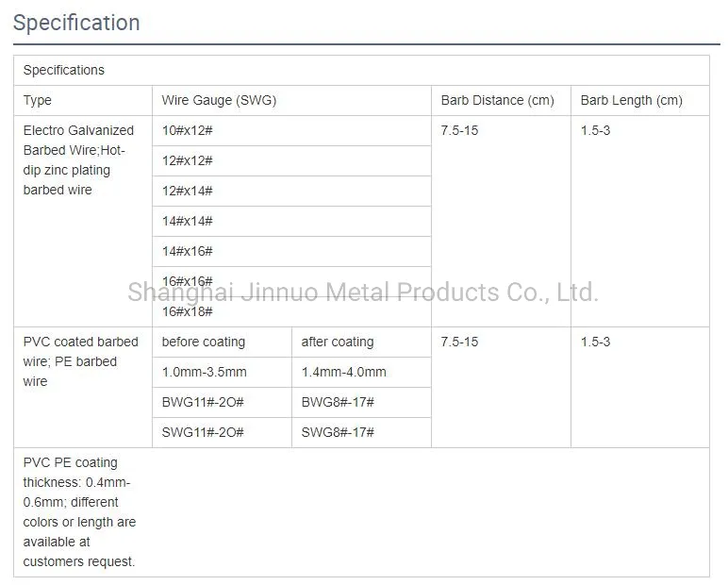The height and width of the screenshot is (585, 728).
Task: Click the Type column header
Action: point(38,100)
